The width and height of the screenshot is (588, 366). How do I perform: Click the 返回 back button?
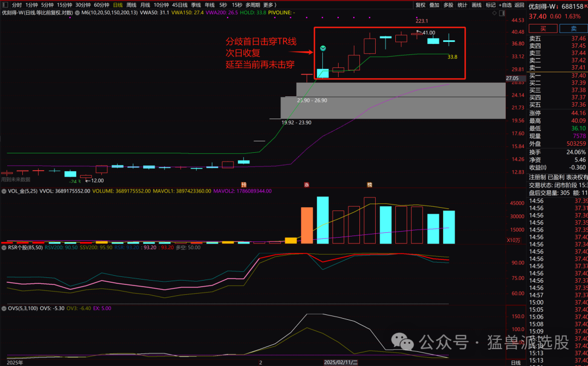[x=519, y=5]
